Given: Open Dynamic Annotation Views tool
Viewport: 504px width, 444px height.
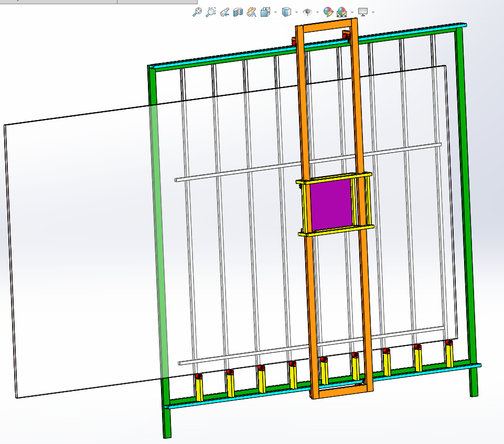Looking at the screenshot, I should (251, 12).
